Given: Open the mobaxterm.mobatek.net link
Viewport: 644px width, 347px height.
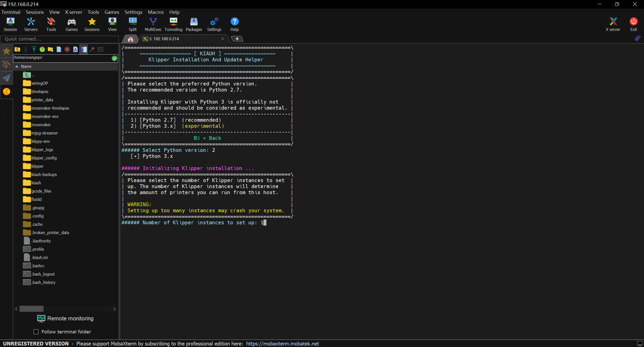Looking at the screenshot, I should tap(282, 343).
